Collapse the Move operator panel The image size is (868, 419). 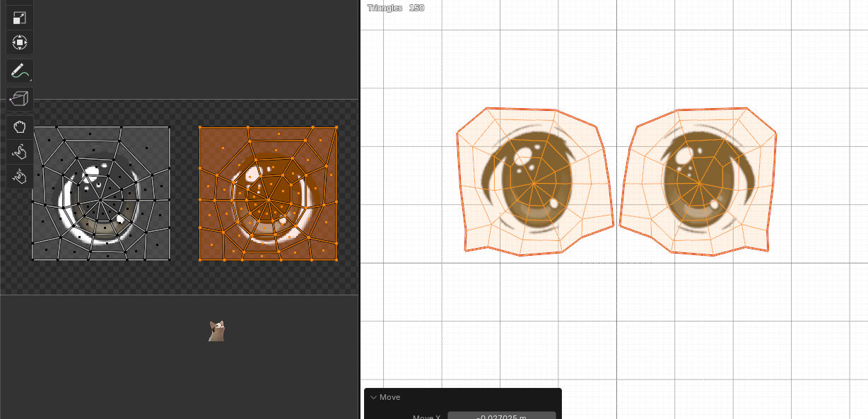375,397
